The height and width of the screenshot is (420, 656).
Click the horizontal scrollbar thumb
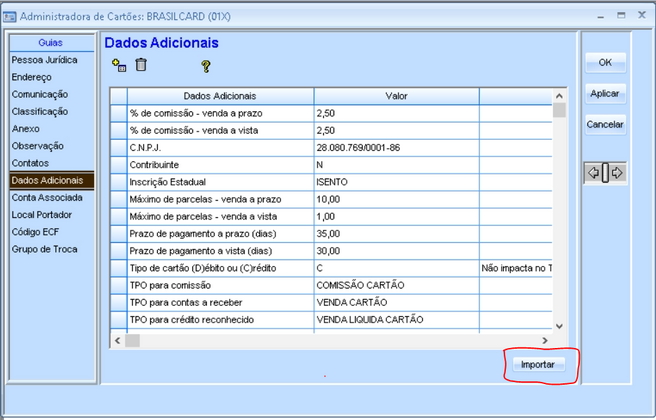[x=132, y=341]
